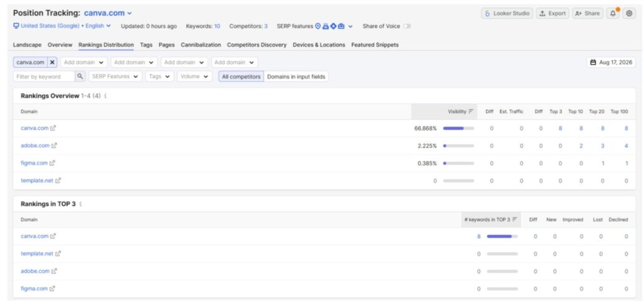This screenshot has width=644, height=301.
Task: Click info icon beside Rankings Overview title
Action: click(106, 96)
